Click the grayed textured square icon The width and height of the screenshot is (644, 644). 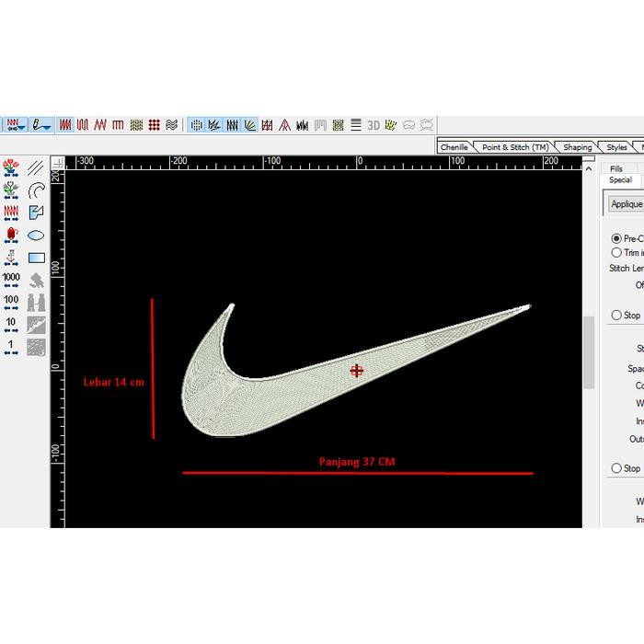[36, 348]
